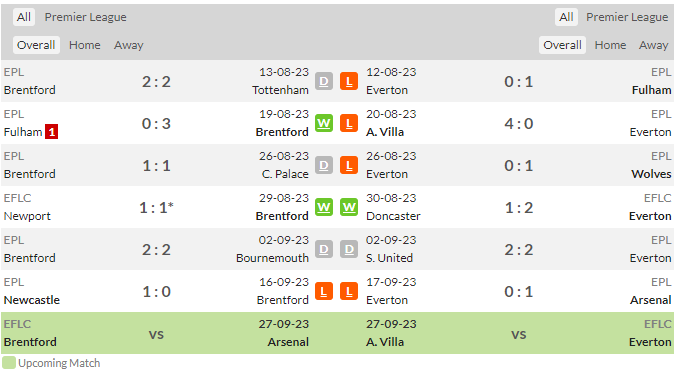
Task: Click the D badge for Brentford vs Tottenham
Action: click(x=324, y=81)
